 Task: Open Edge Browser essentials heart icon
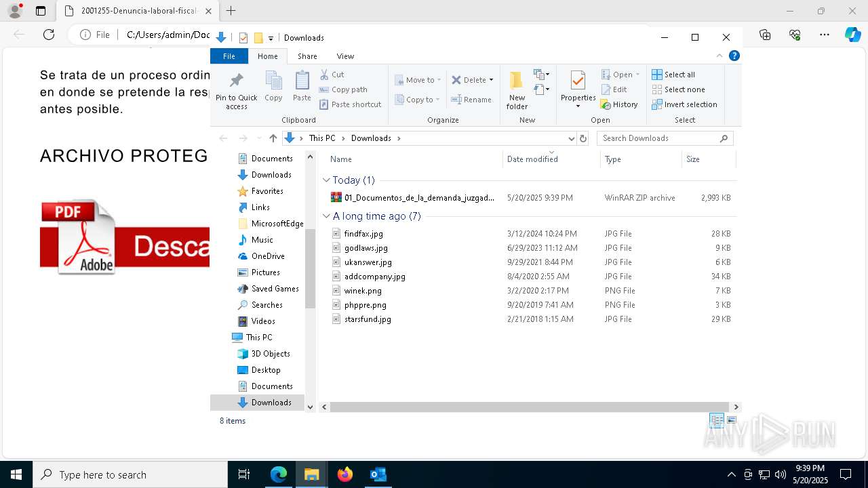(x=795, y=35)
